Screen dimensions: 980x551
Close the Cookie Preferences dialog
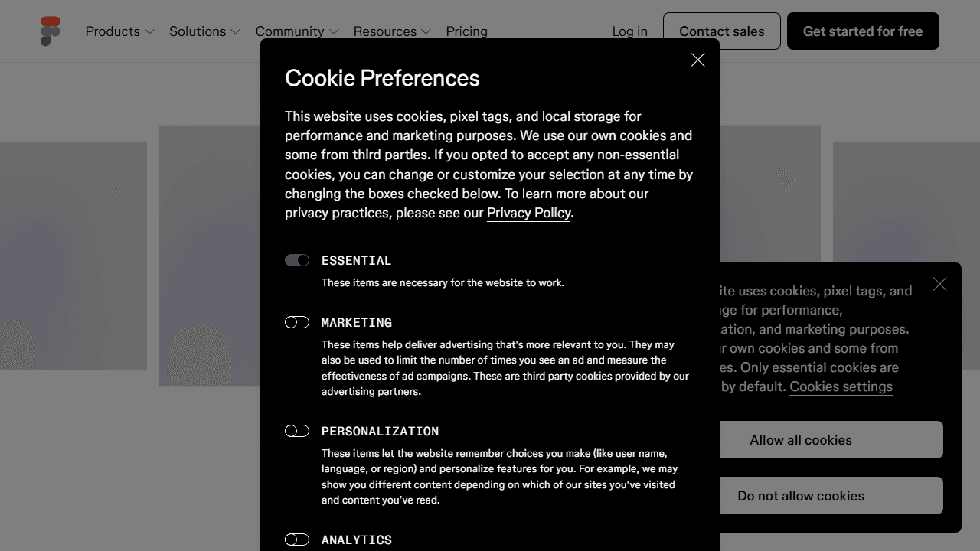click(697, 60)
